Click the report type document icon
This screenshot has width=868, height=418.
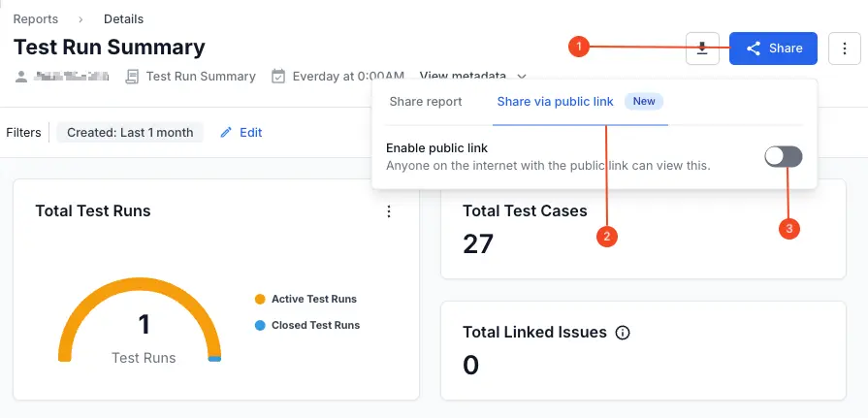133,77
